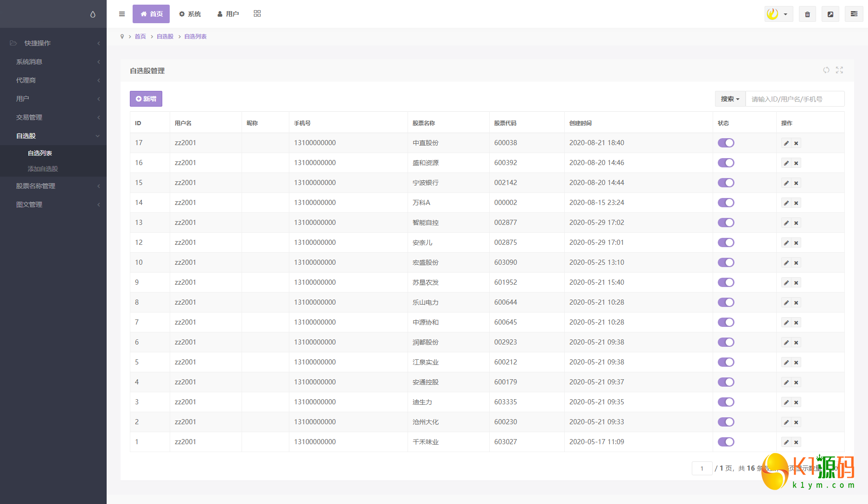Open the user avatar dropdown
The image size is (868, 504).
pyautogui.click(x=779, y=14)
